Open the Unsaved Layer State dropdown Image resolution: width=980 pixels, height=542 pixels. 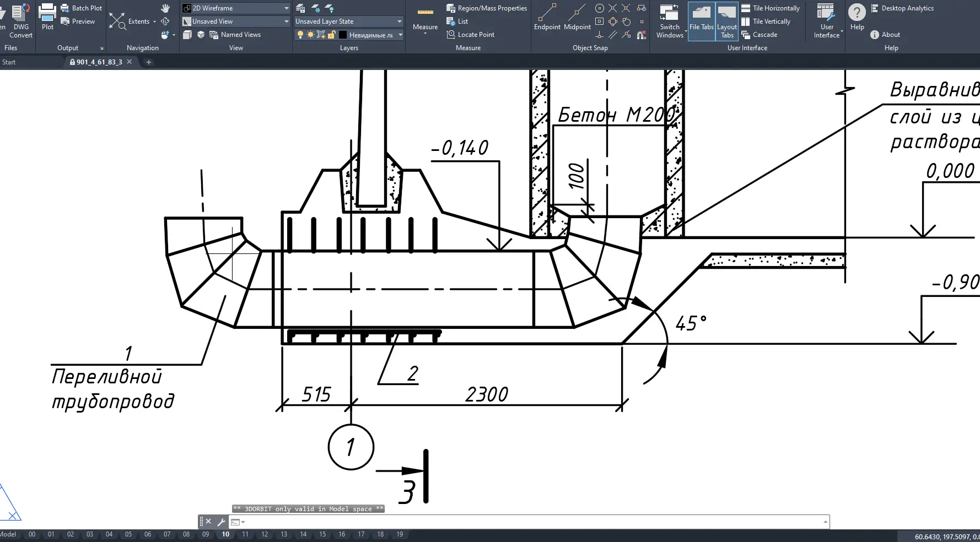(400, 21)
